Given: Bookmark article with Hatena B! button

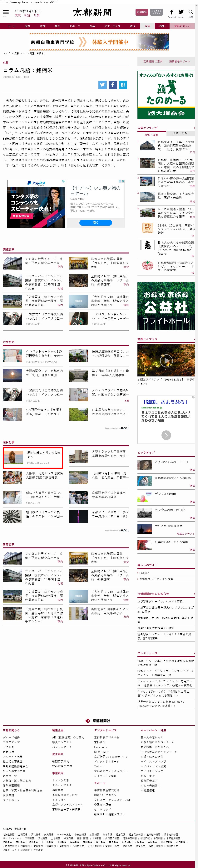Looking at the screenshot, I should 123,85.
